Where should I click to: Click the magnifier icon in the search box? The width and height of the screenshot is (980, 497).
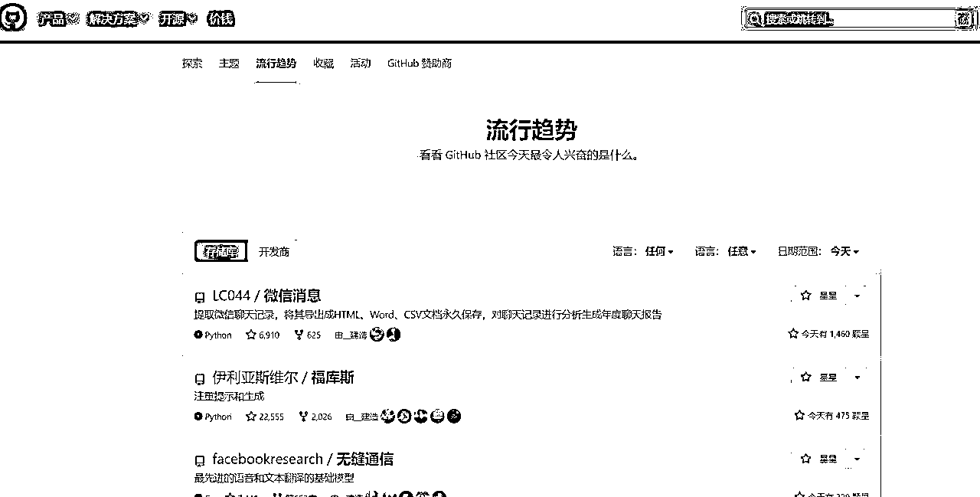point(755,19)
